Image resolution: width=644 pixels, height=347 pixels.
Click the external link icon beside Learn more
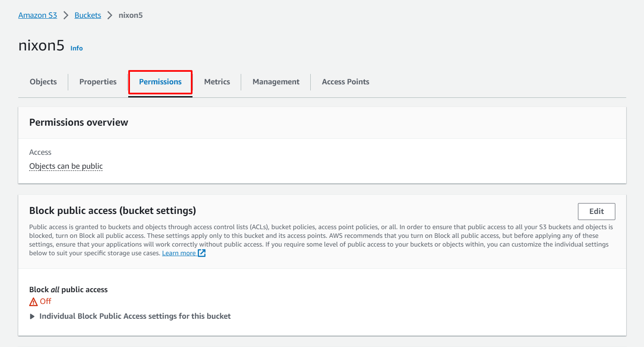(x=202, y=253)
